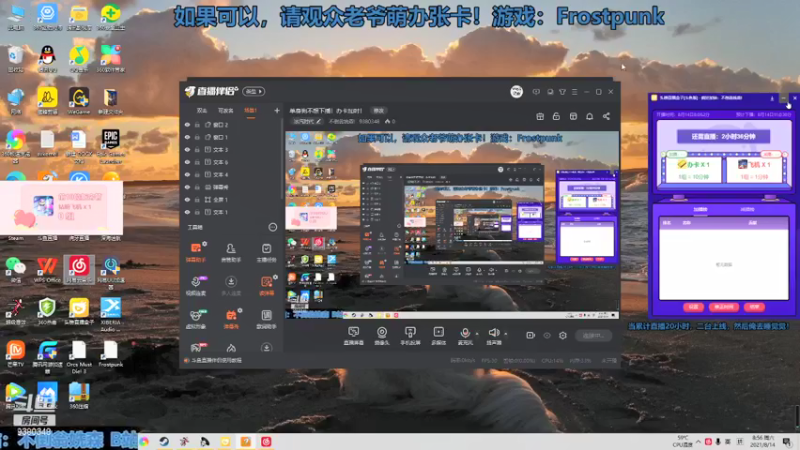Open the 视频连麦 video co-stream tool
The image size is (800, 450).
pyautogui.click(x=196, y=286)
